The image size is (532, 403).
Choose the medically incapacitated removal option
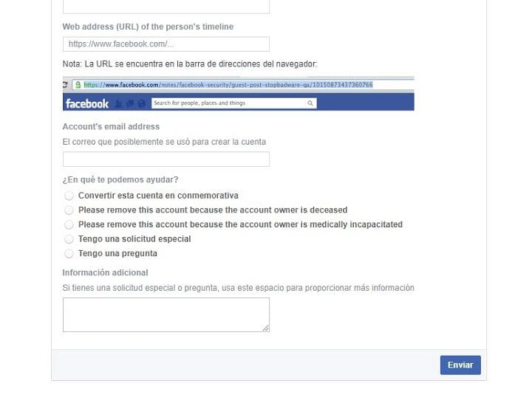[x=69, y=224]
